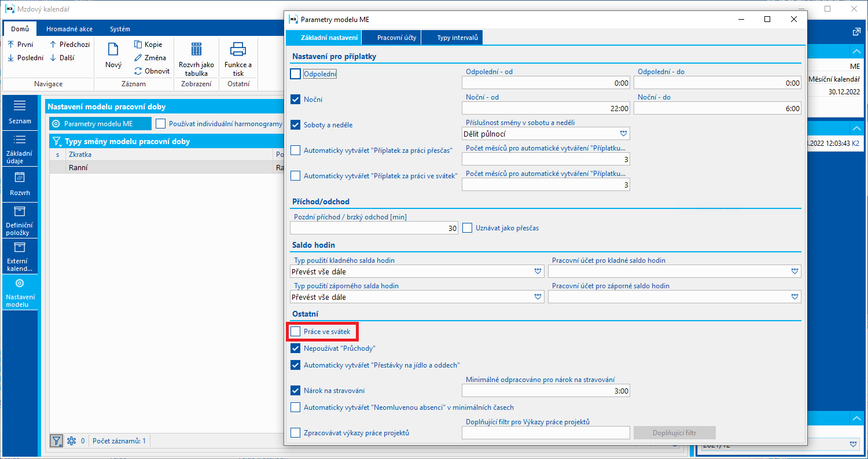Select Nastavení modelu gear in sidebar
This screenshot has height=459, width=868.
coord(20,292)
